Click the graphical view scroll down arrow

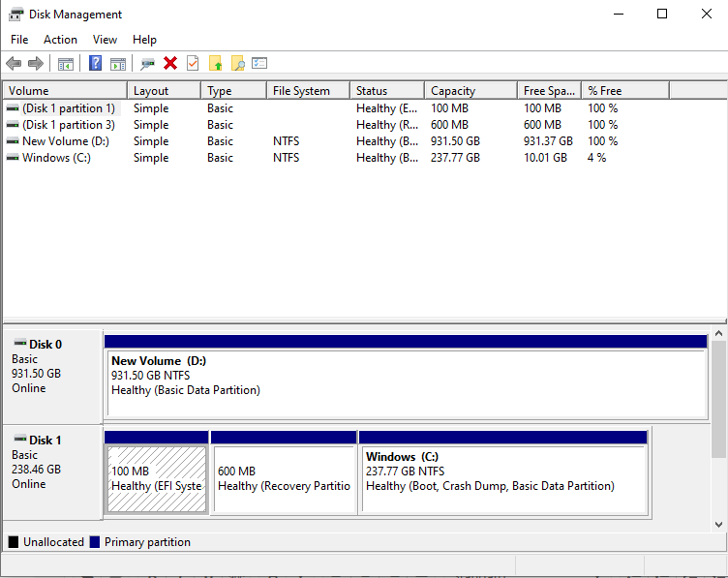tap(718, 525)
